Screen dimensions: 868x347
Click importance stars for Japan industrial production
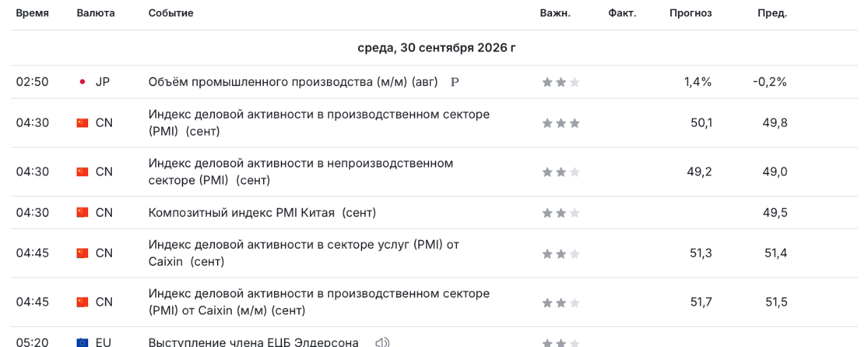[561, 82]
